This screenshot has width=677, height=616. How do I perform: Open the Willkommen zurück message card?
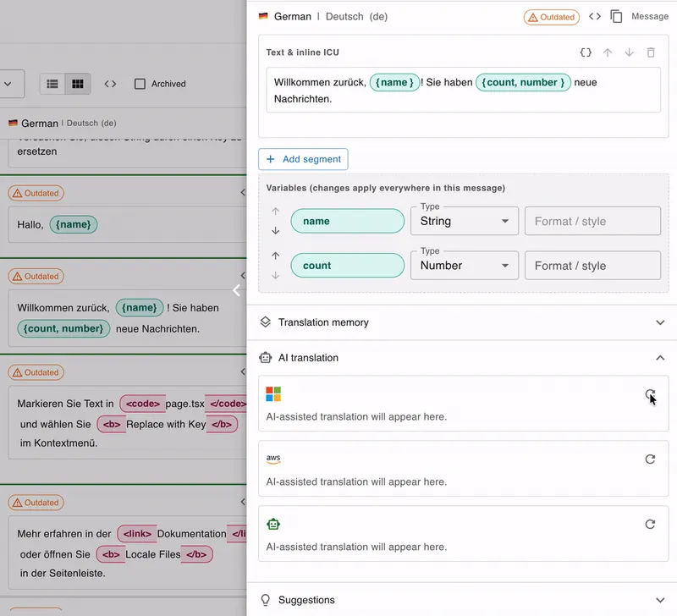tap(128, 318)
